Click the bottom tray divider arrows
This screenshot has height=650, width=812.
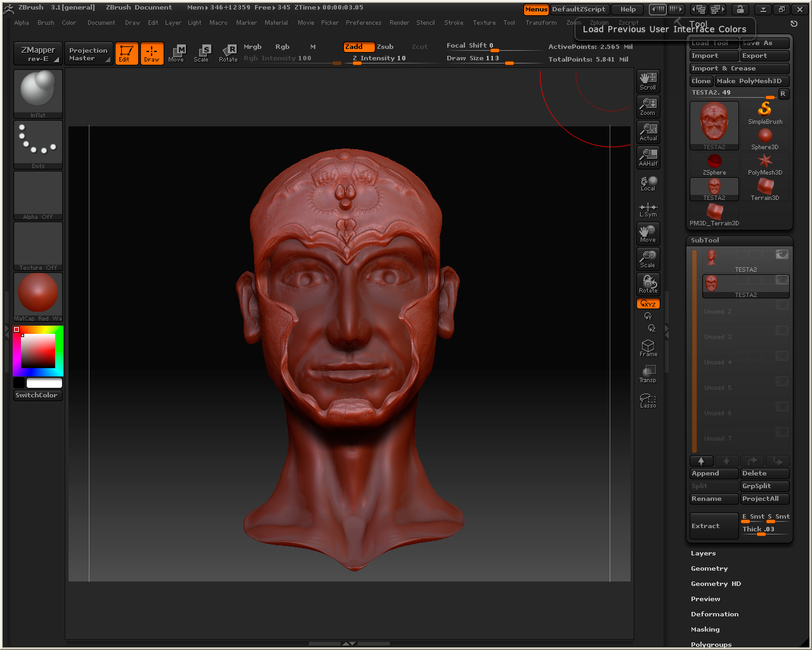tap(349, 644)
